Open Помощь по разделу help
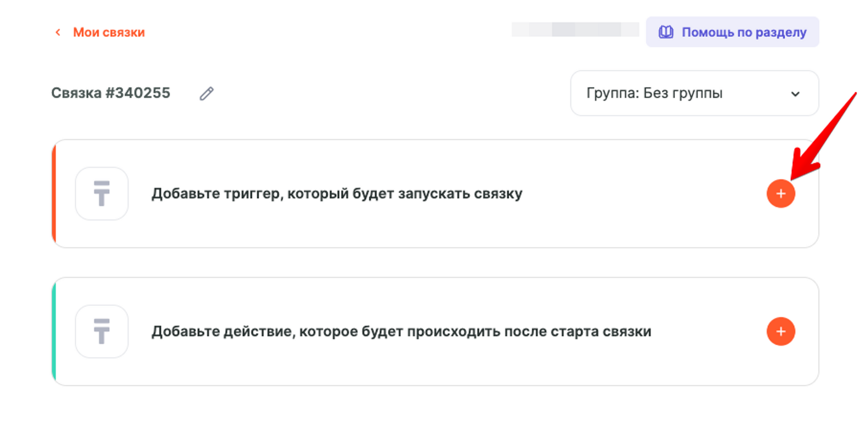The image size is (868, 427). pos(743,32)
